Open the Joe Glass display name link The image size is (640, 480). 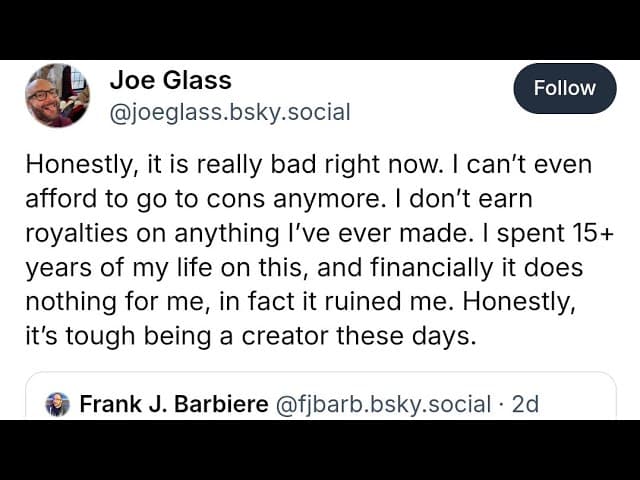[170, 80]
